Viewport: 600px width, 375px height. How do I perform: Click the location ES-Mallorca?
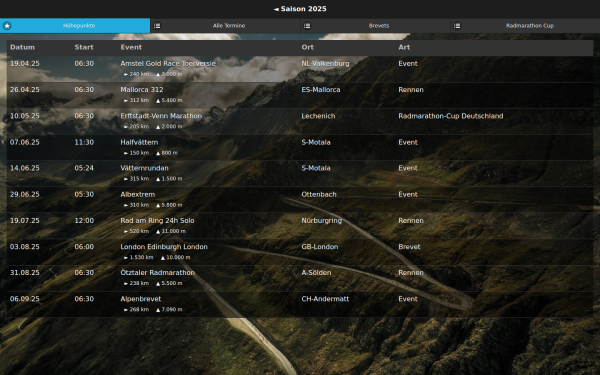pos(321,90)
